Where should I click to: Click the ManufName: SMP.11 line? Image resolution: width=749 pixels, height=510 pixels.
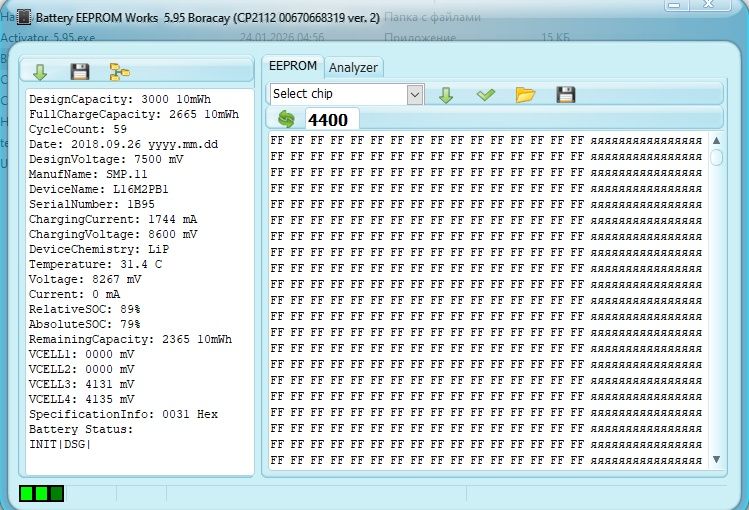click(x=88, y=174)
